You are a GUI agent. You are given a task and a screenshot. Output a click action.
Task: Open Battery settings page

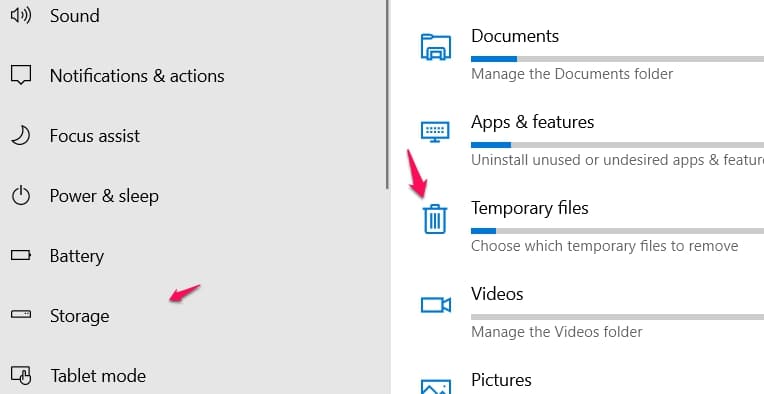pyautogui.click(x=76, y=256)
